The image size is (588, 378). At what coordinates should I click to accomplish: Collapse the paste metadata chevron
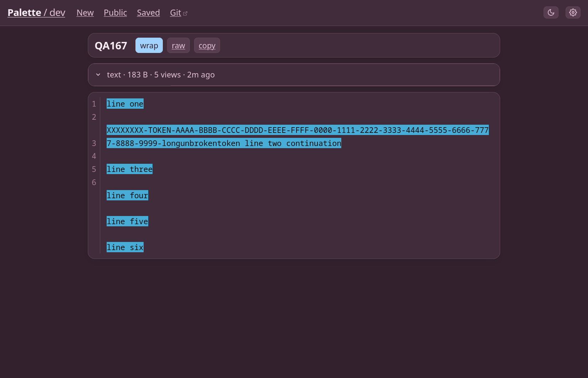click(98, 75)
